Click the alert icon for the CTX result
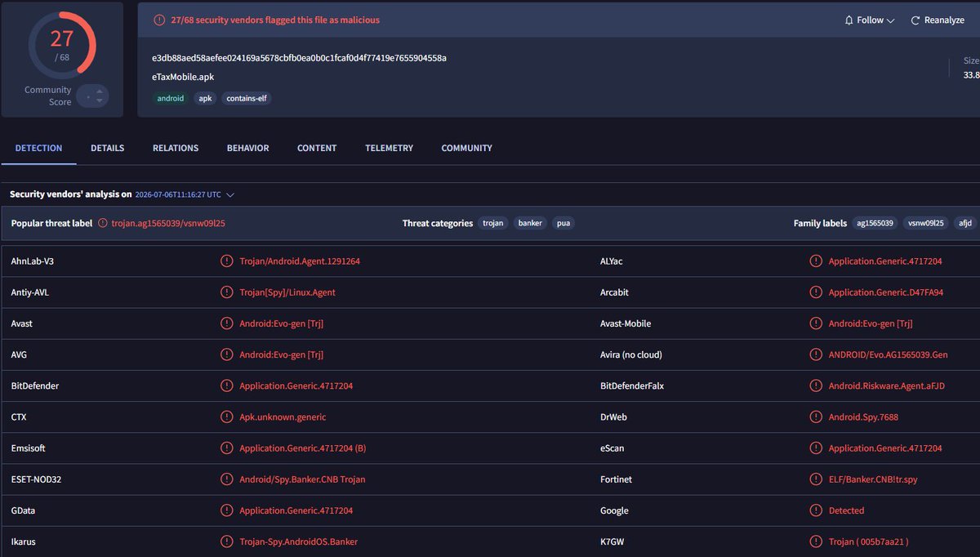The image size is (980, 557). tap(226, 417)
